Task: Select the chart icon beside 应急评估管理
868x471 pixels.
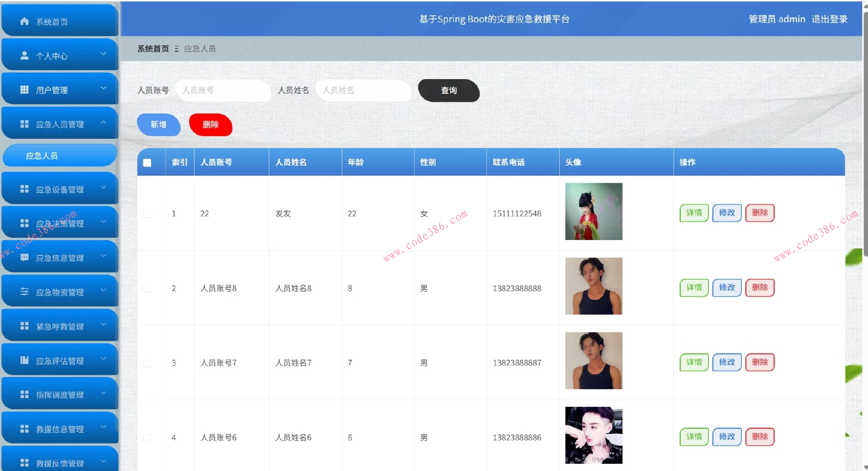Action: point(24,360)
